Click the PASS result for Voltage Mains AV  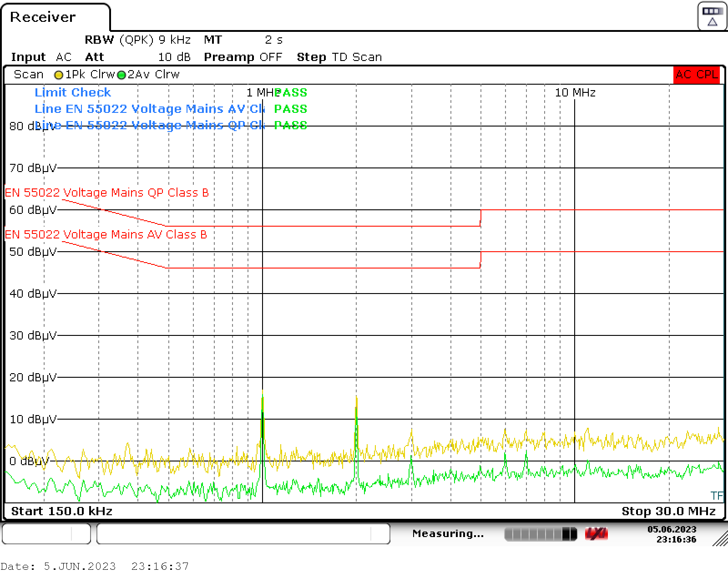291,109
